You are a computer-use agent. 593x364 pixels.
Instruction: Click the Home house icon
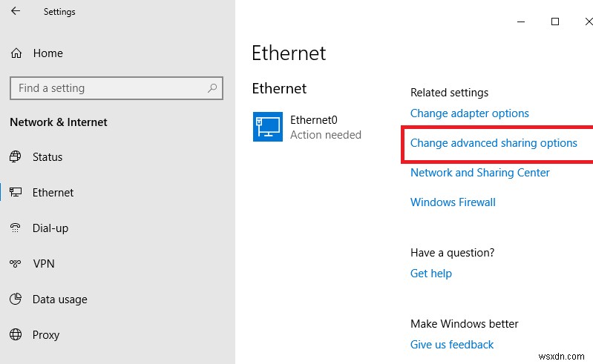pyautogui.click(x=16, y=53)
